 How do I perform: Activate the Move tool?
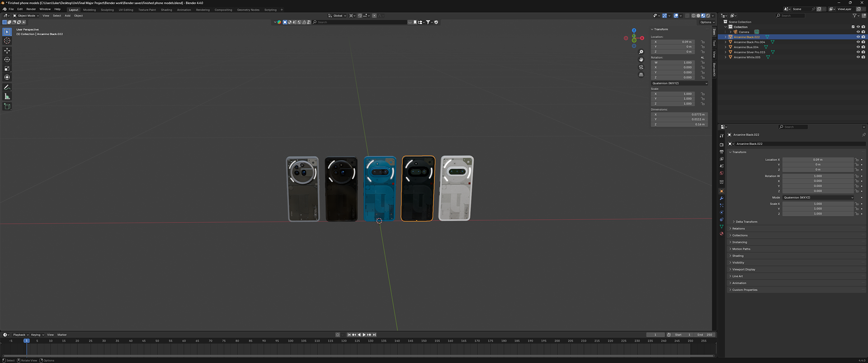(7, 51)
